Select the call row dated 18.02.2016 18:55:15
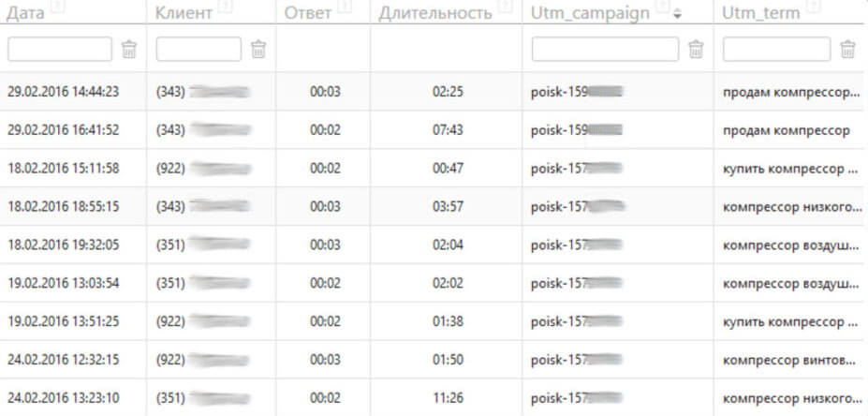The height and width of the screenshot is (416, 868). [x=434, y=207]
